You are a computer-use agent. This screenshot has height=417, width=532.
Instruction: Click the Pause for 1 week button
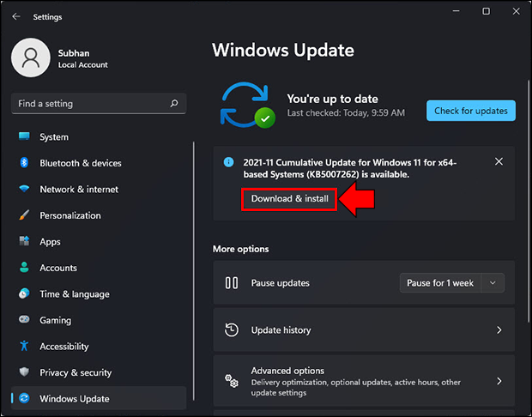pyautogui.click(x=440, y=283)
